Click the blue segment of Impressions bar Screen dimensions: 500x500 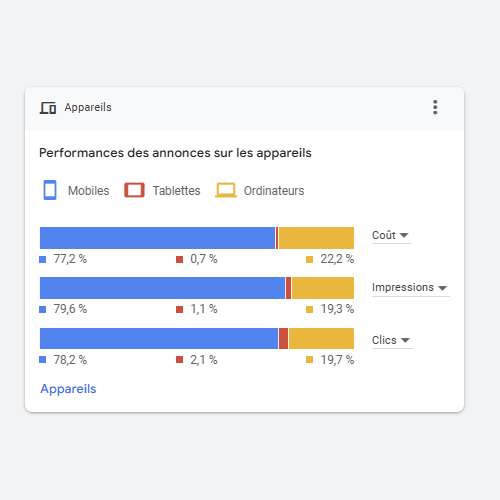coord(162,288)
